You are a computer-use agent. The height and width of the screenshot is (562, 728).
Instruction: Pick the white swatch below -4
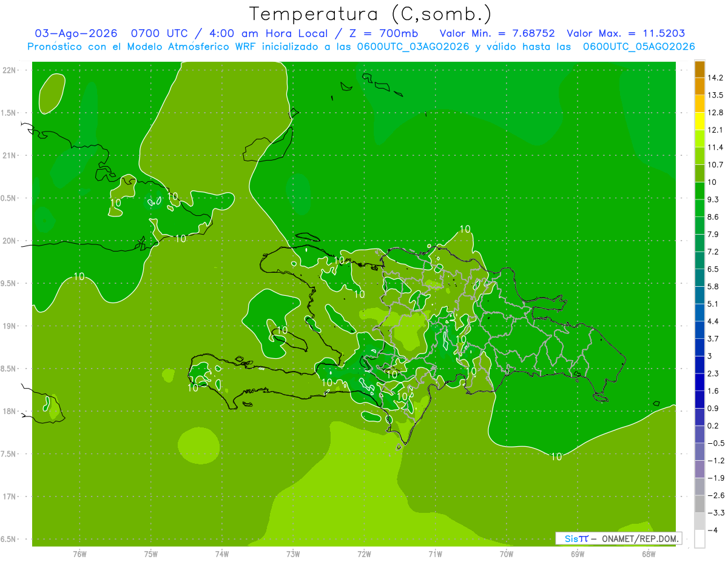point(699,539)
